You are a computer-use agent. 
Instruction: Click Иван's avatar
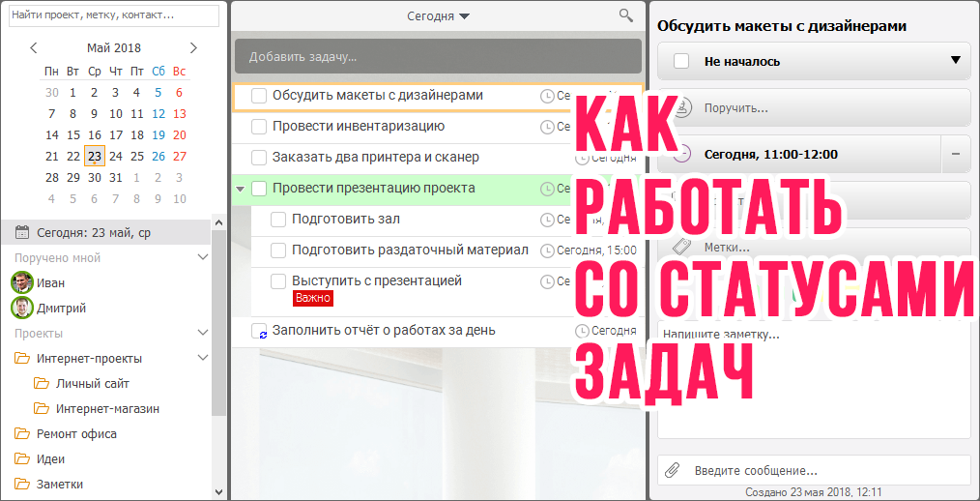tap(22, 282)
